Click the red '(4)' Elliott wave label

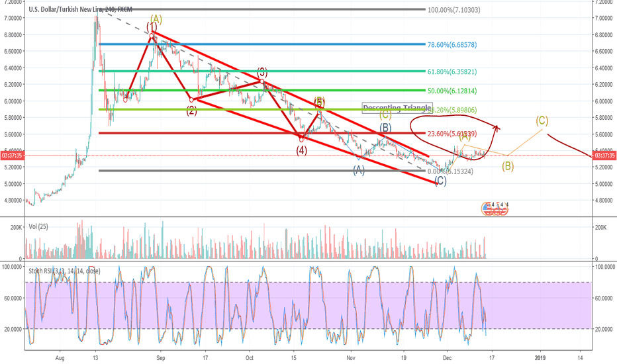[x=301, y=150]
